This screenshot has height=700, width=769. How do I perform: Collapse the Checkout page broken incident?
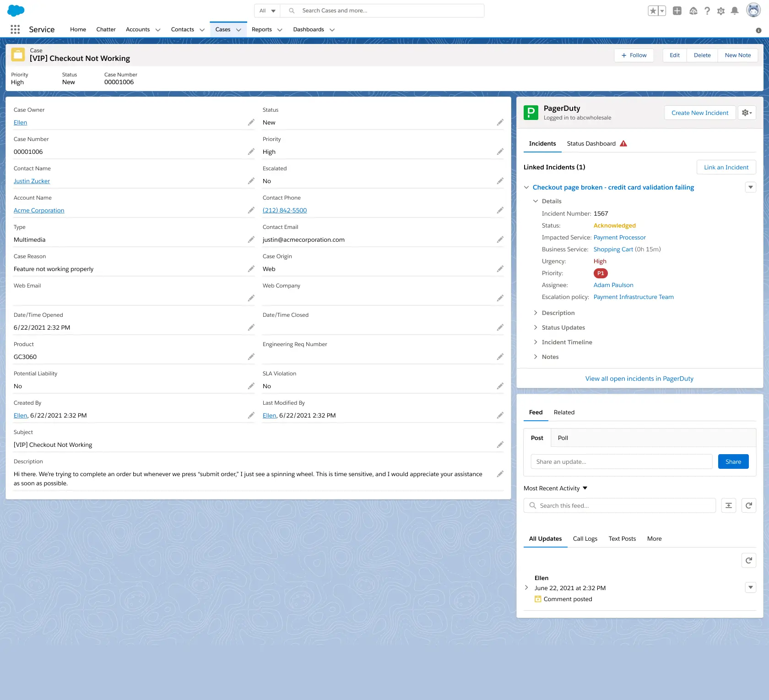tap(526, 187)
